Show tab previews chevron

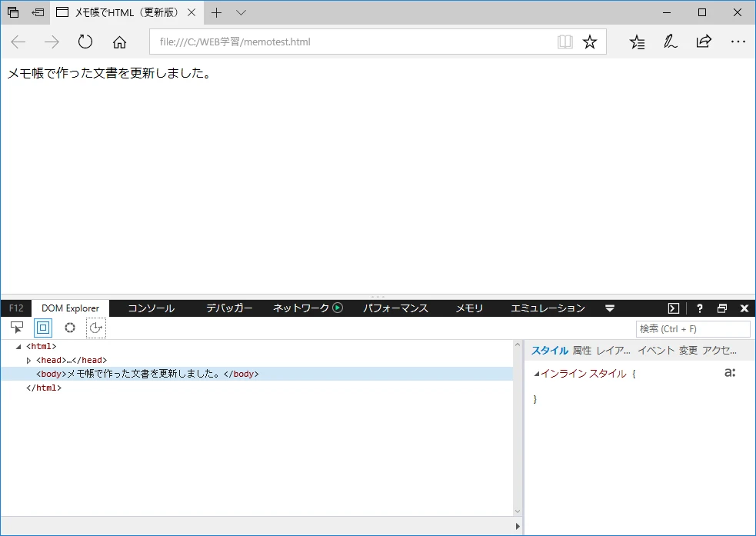(241, 12)
